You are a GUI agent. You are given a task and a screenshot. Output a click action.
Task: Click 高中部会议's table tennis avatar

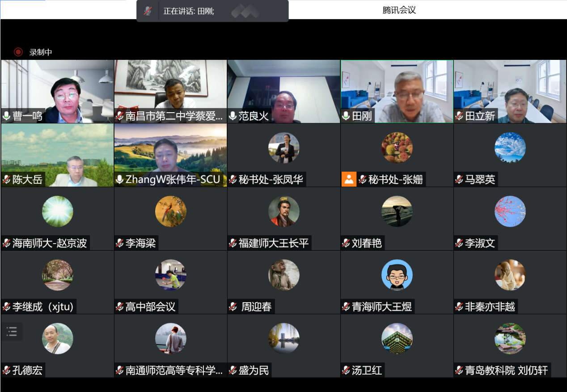coord(171,275)
